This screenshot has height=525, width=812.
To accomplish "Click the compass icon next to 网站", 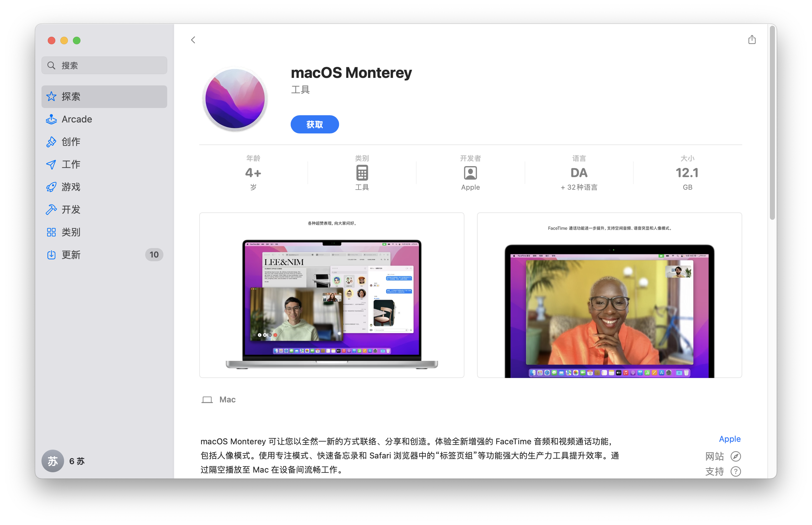I will tap(735, 457).
